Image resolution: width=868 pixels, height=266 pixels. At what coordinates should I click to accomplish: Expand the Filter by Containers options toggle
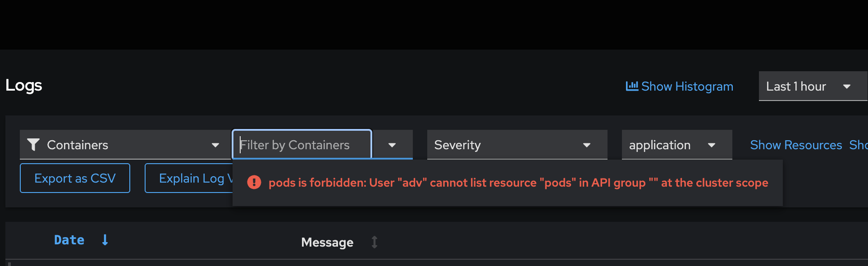click(x=392, y=145)
